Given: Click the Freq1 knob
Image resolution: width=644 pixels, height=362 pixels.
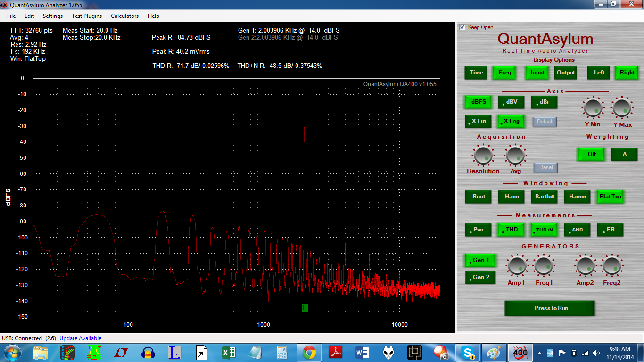Looking at the screenshot, I should tap(544, 266).
